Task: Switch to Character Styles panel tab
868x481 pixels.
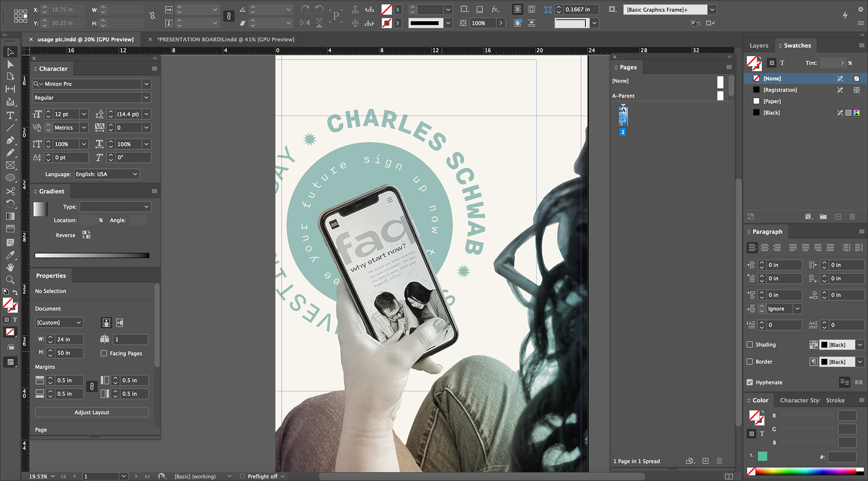Action: click(x=799, y=400)
